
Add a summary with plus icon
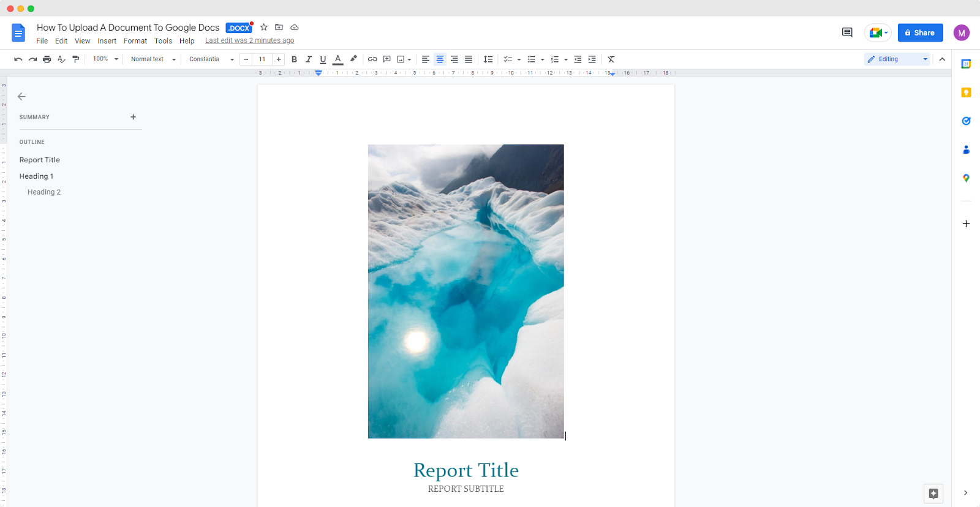[x=133, y=117]
